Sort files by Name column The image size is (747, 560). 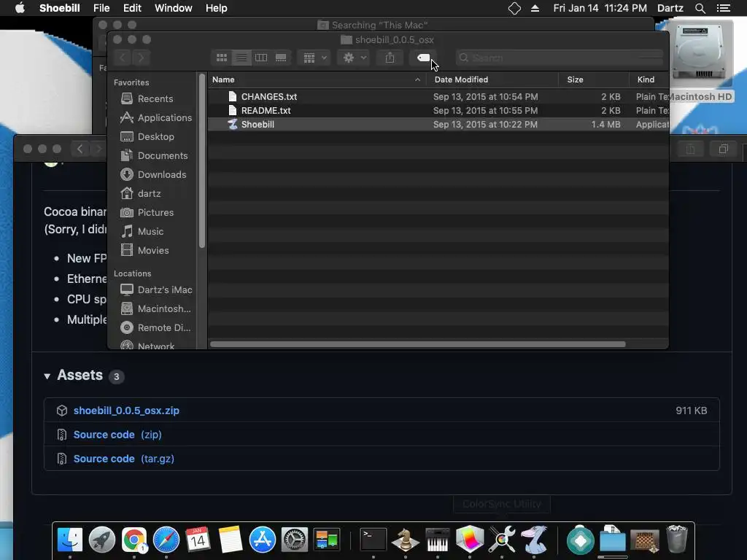click(317, 79)
